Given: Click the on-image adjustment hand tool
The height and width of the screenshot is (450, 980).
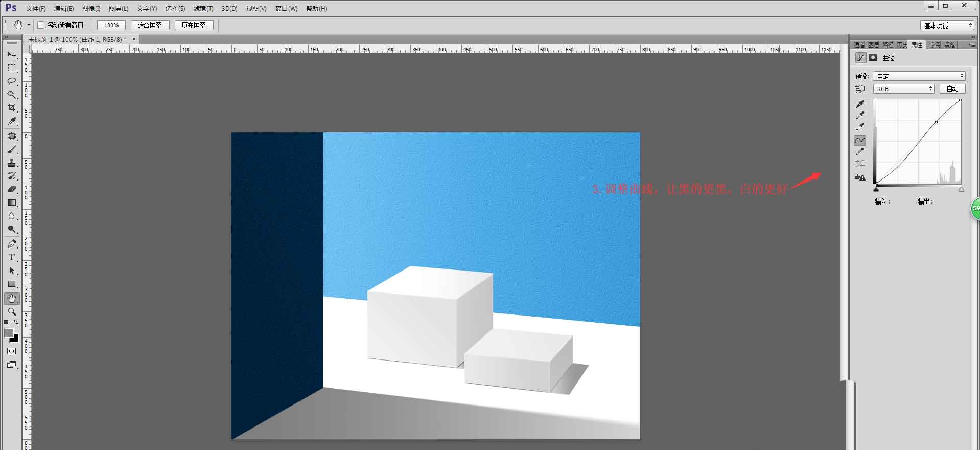Looking at the screenshot, I should tap(860, 89).
